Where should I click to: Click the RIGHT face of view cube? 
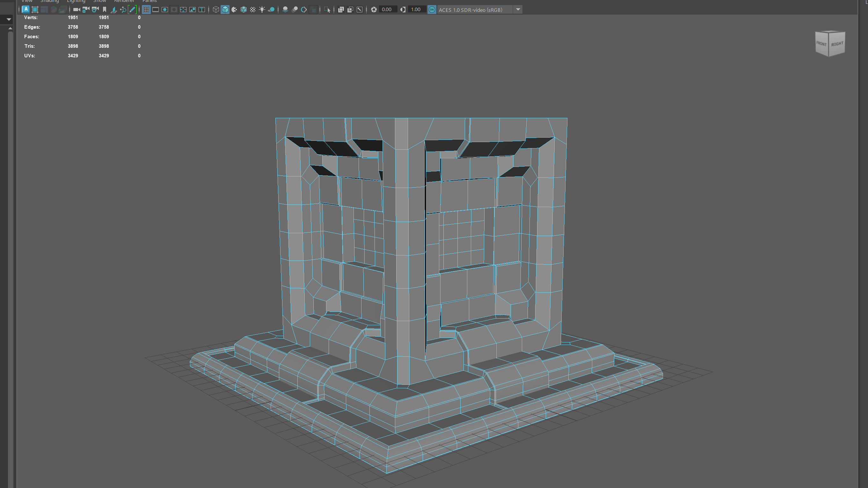tap(837, 44)
